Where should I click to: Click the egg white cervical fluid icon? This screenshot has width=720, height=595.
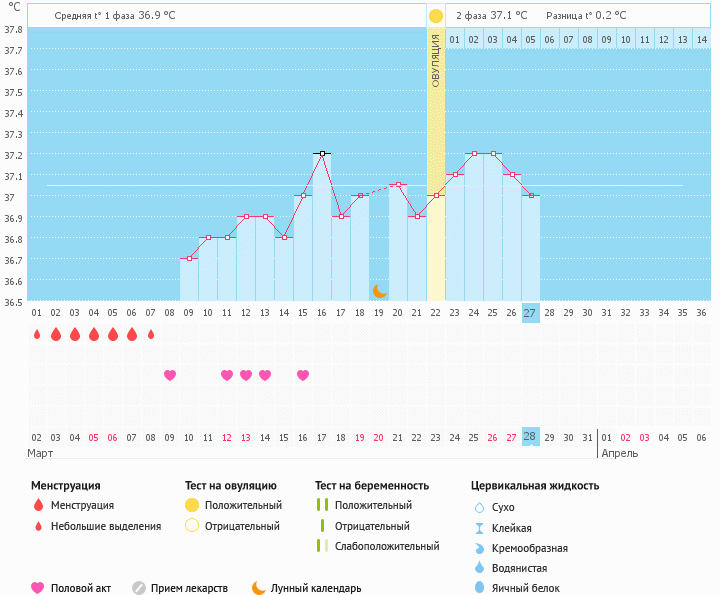point(479,588)
